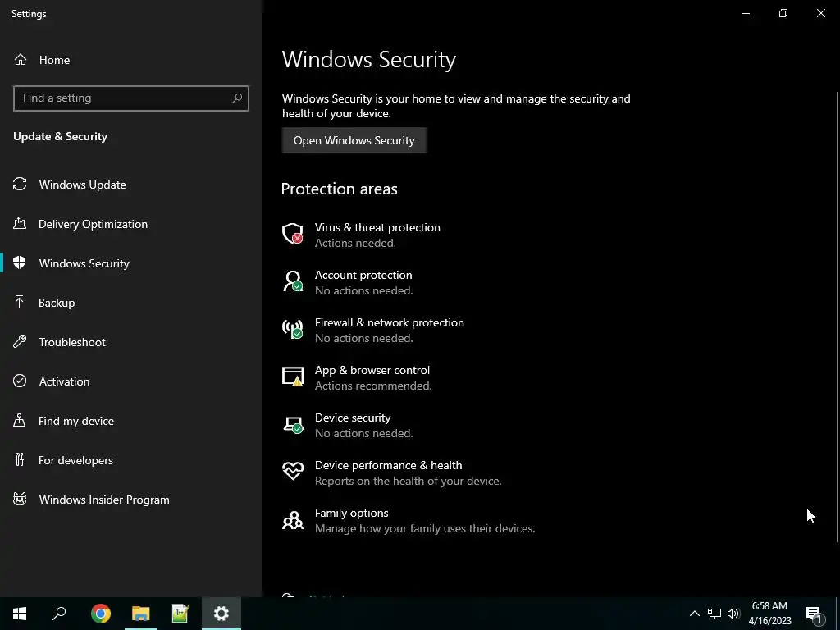This screenshot has height=630, width=840.
Task: Click the Backup arrow icon
Action: (20, 302)
